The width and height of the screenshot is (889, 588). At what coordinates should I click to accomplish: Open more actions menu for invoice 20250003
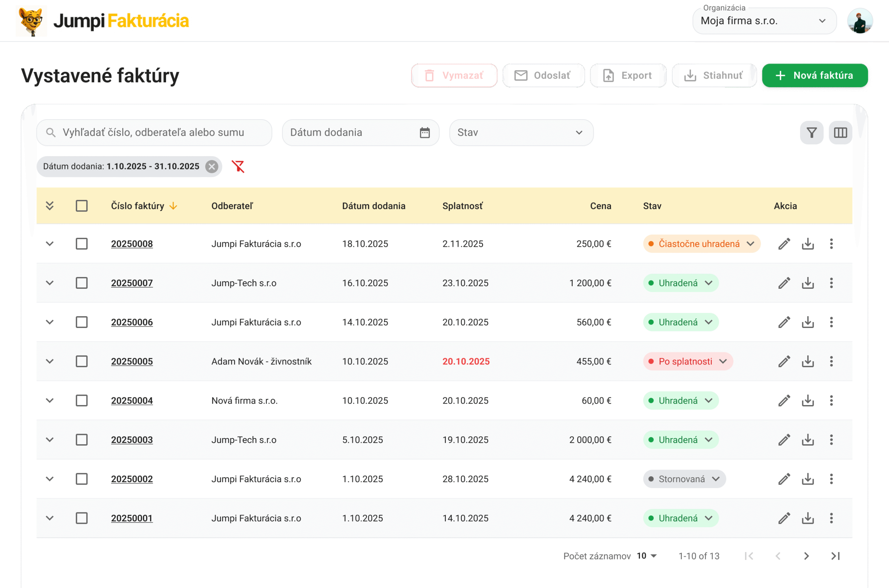point(831,440)
